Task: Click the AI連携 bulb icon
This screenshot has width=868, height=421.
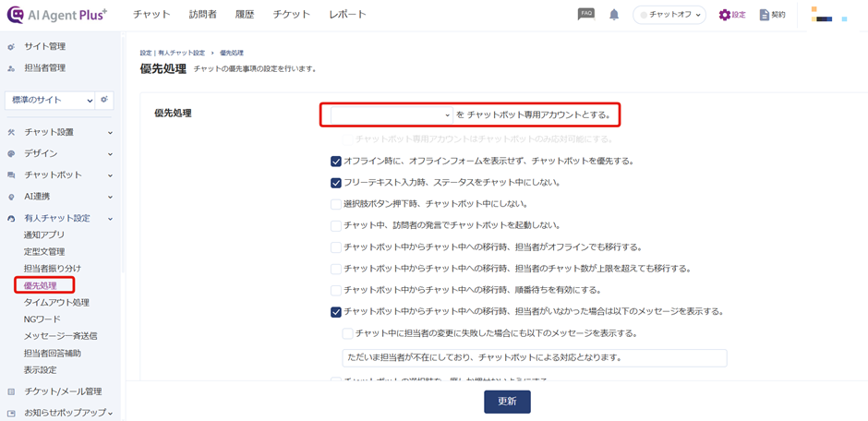Action: click(x=11, y=197)
